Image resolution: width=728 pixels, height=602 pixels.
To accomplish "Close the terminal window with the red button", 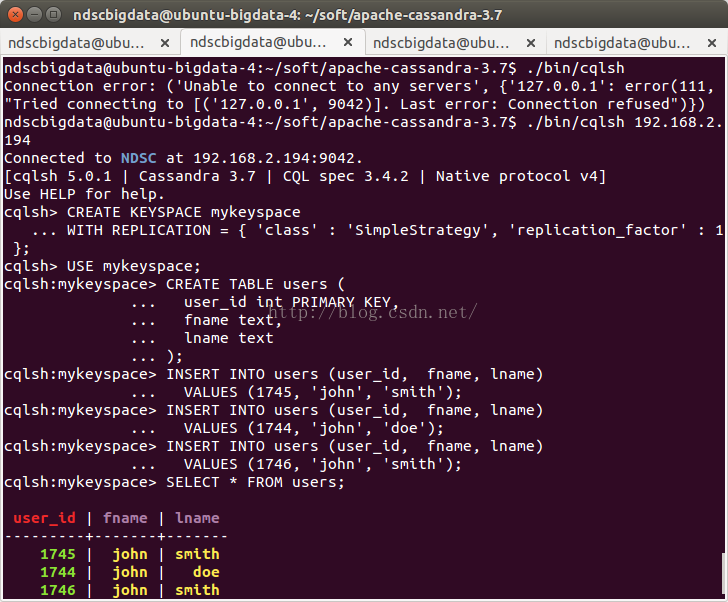I will [x=15, y=14].
